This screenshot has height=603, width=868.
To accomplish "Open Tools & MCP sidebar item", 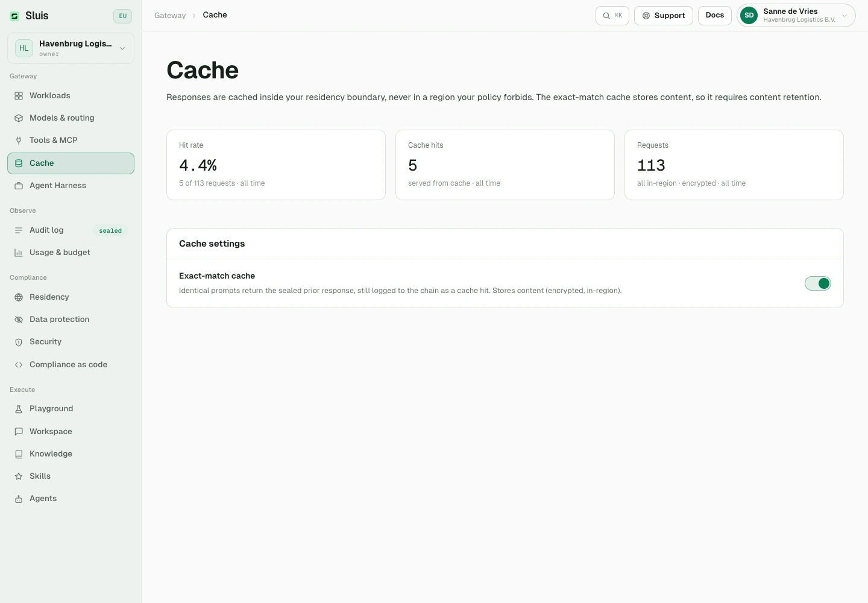I will (71, 140).
